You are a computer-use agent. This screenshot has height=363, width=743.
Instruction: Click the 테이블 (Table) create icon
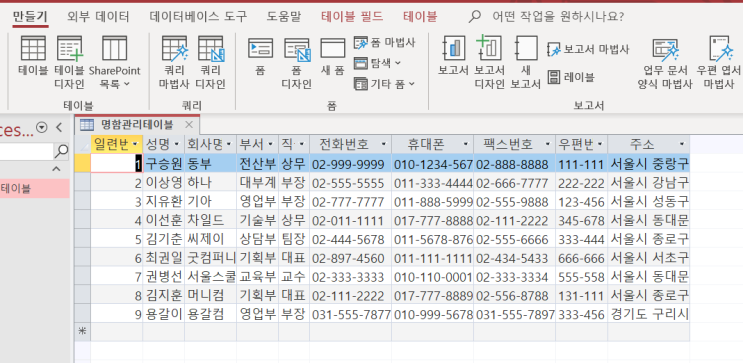pos(33,56)
